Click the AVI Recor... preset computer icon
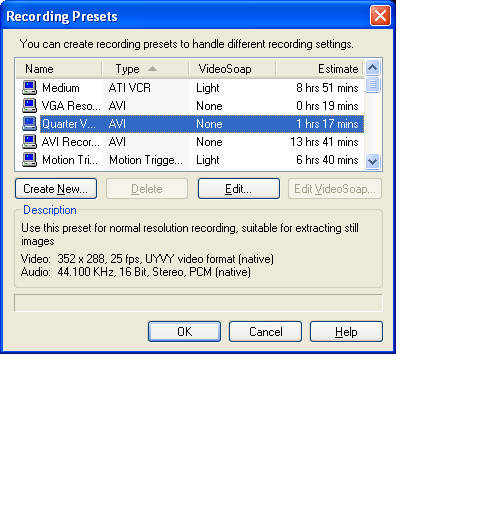This screenshot has width=492, height=513. tap(29, 142)
